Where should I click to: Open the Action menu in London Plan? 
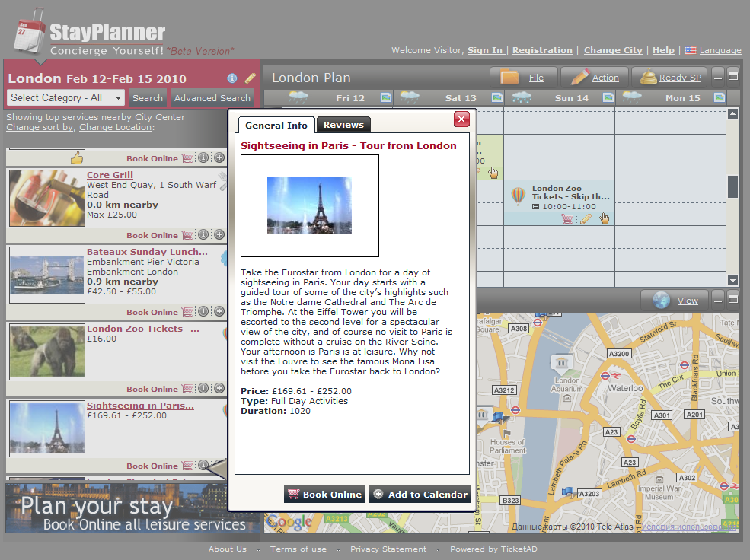tap(595, 78)
